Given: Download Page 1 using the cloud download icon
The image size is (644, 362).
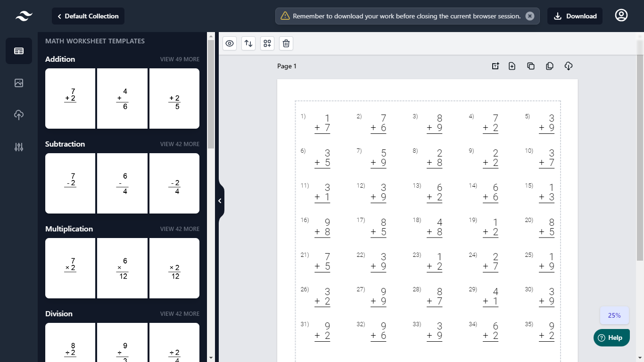Looking at the screenshot, I should point(568,66).
